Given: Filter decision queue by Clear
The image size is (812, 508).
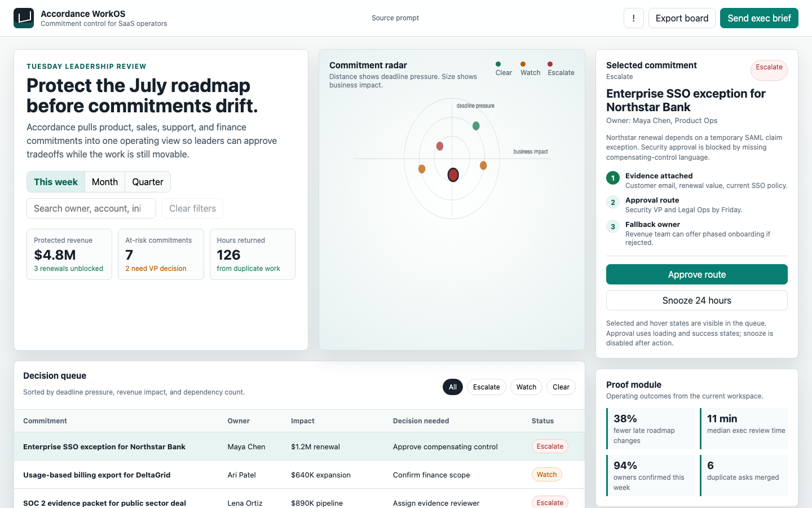Looking at the screenshot, I should (x=561, y=387).
